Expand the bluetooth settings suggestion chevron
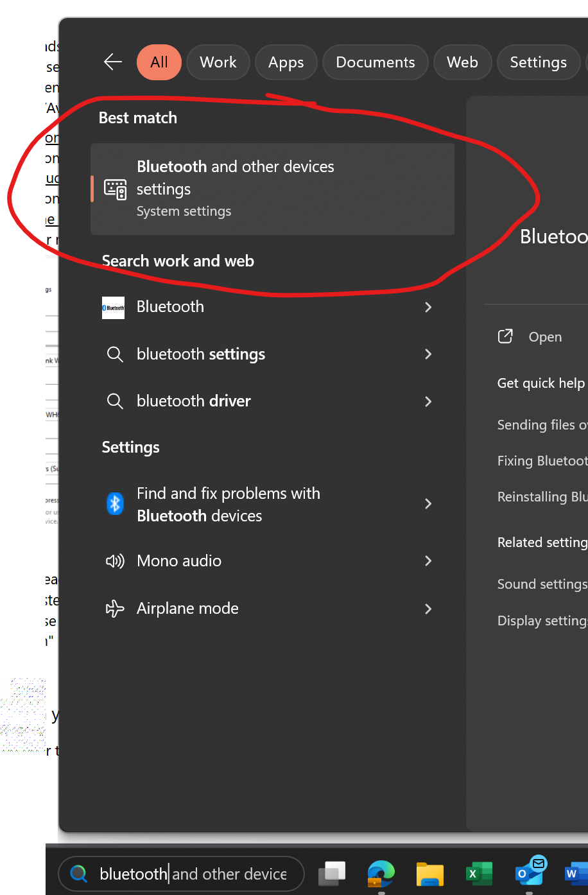 428,354
